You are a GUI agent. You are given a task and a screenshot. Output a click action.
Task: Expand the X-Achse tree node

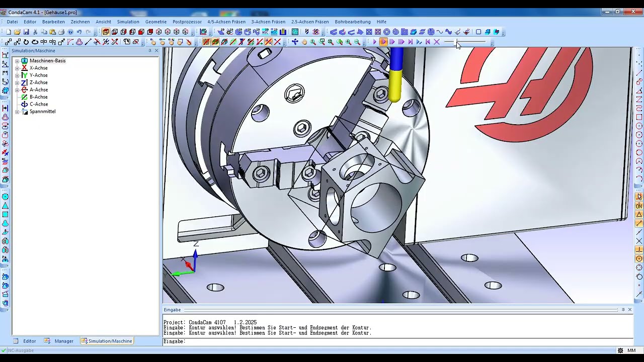17,68
